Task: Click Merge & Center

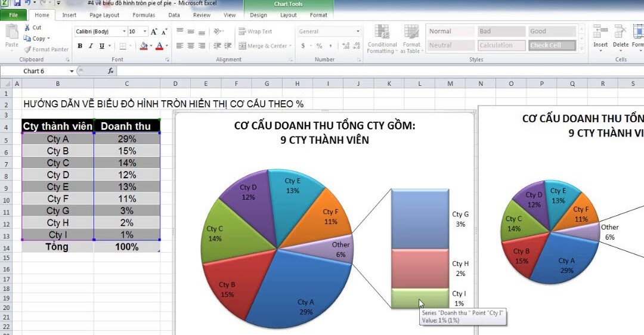Action: pos(263,46)
